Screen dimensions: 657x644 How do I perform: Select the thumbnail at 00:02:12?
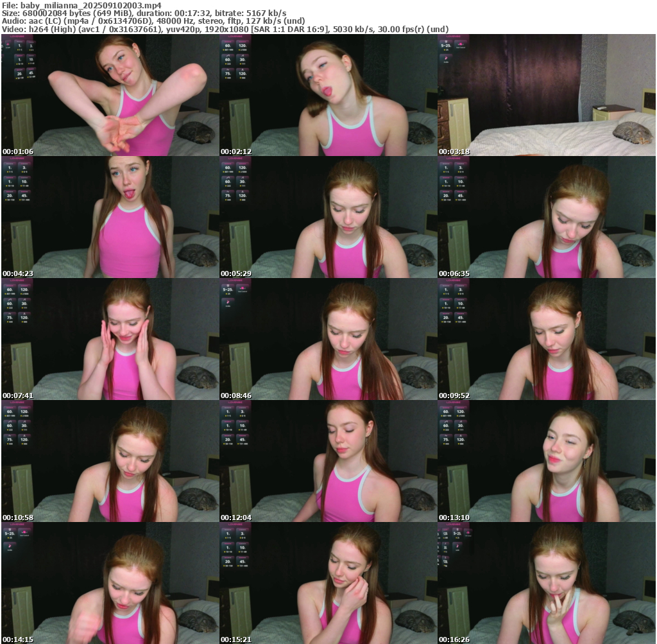tap(328, 95)
